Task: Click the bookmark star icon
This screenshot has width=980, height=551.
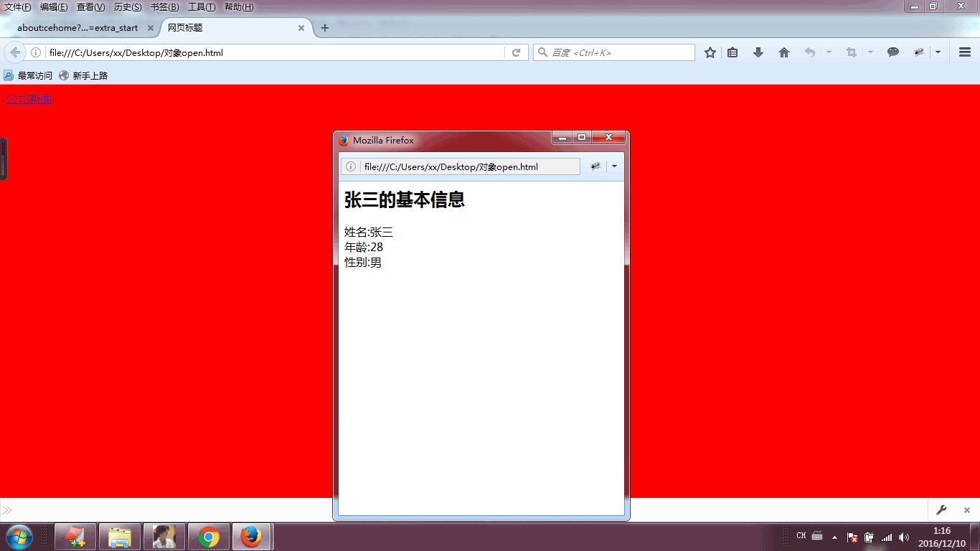Action: click(x=710, y=52)
